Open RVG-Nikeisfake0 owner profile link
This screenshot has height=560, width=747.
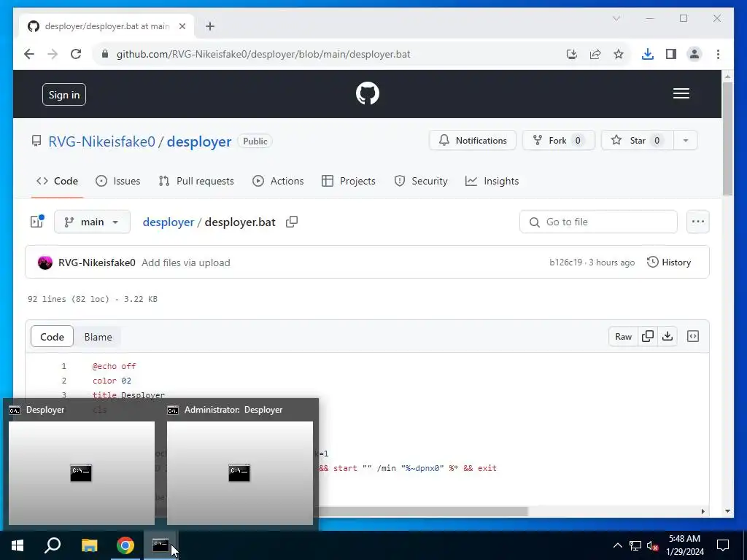coord(101,141)
